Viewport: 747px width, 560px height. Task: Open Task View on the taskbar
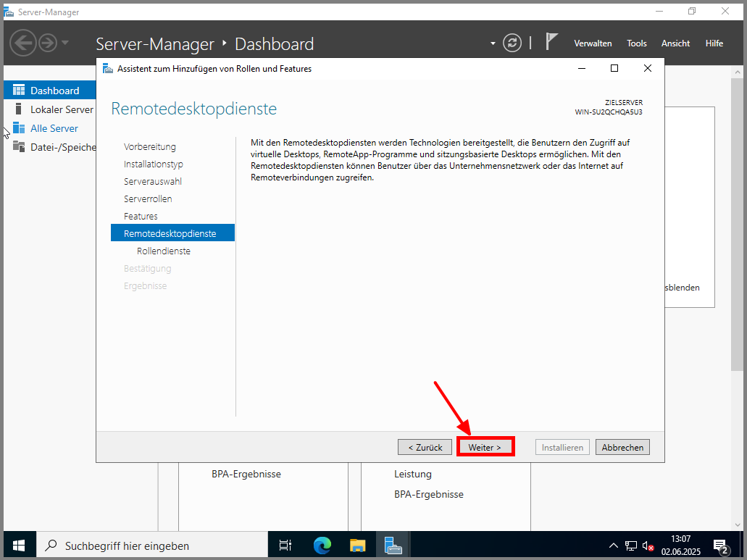(x=285, y=546)
